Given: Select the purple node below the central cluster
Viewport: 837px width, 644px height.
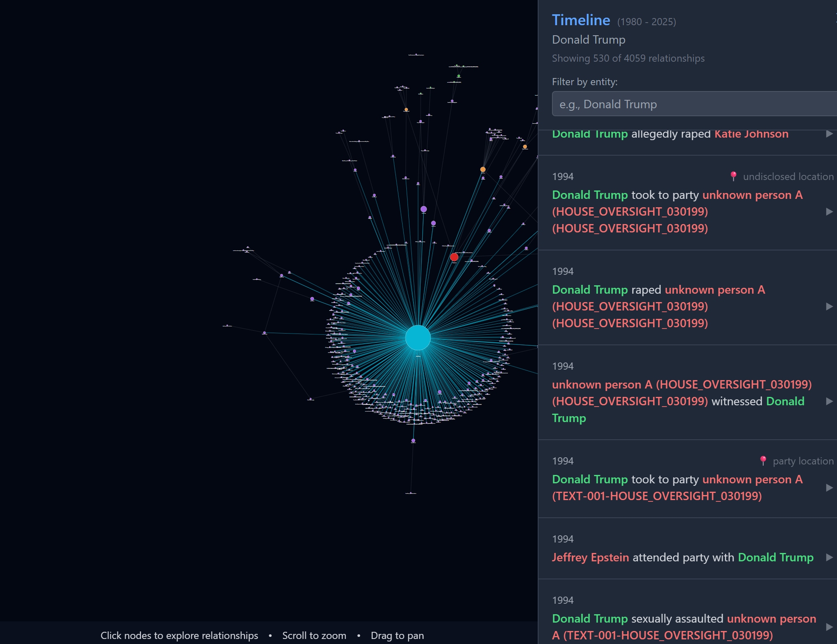Looking at the screenshot, I should point(413,441).
